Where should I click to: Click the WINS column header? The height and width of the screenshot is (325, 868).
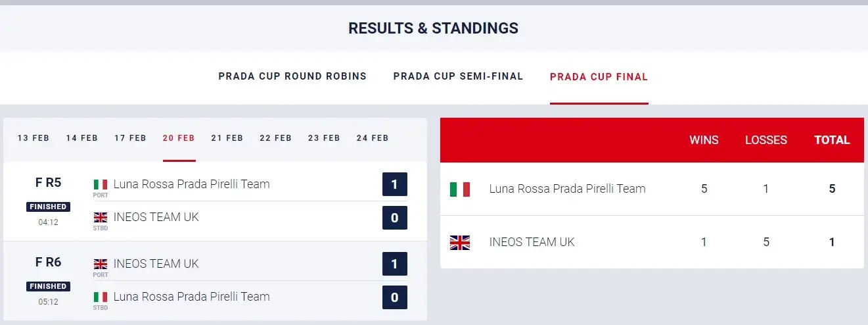pos(704,140)
